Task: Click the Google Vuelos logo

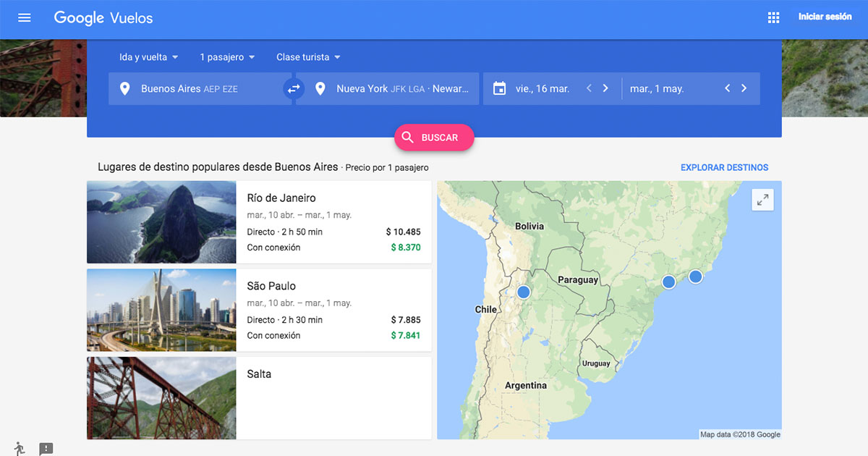Action: (103, 17)
